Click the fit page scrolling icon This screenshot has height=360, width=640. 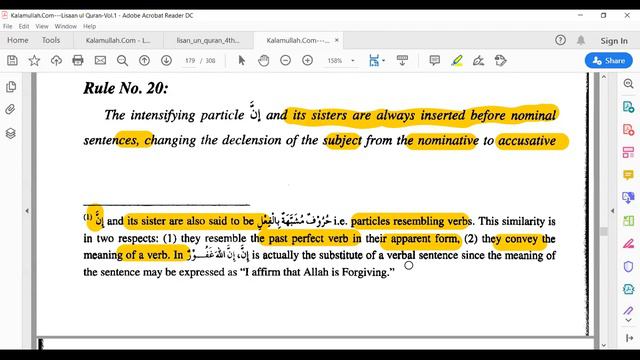coord(374,60)
